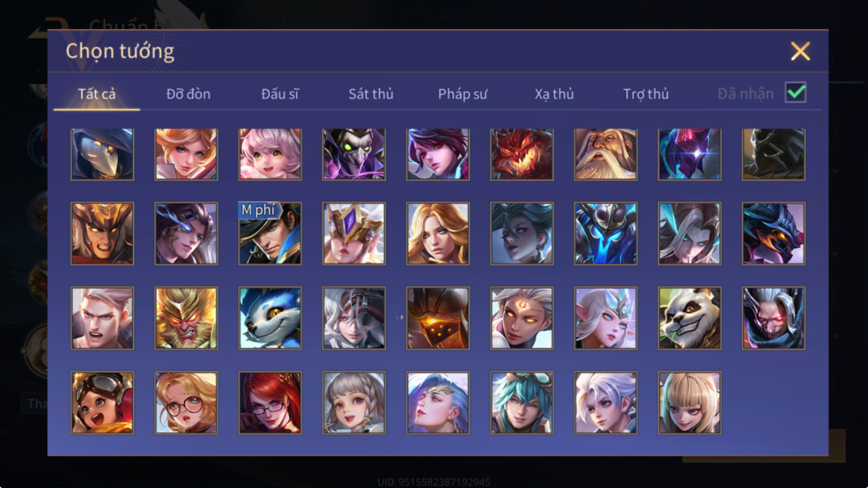Pick the goggles-wearing girl hero
Viewport: 868px width, 488px height.
[x=102, y=403]
